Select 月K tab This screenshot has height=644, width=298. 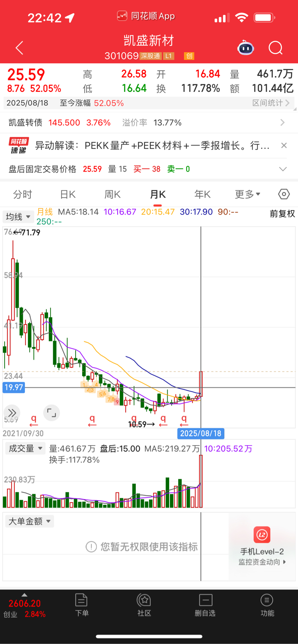pyautogui.click(x=158, y=195)
